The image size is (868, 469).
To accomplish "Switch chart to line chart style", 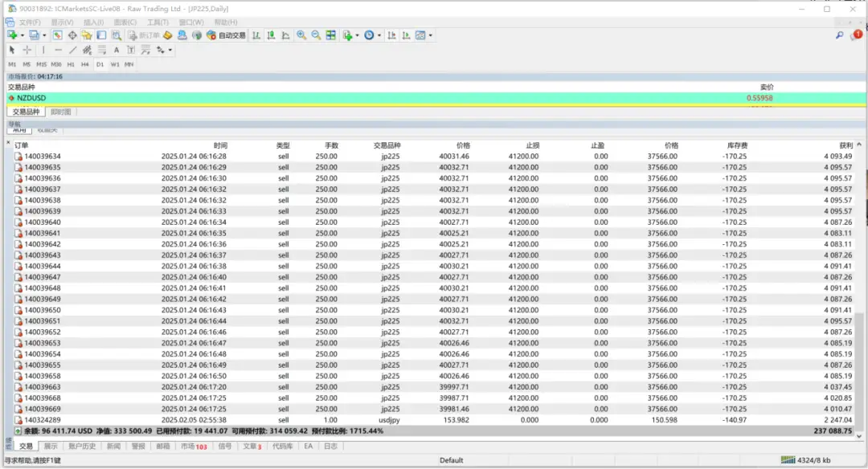I will [x=285, y=35].
